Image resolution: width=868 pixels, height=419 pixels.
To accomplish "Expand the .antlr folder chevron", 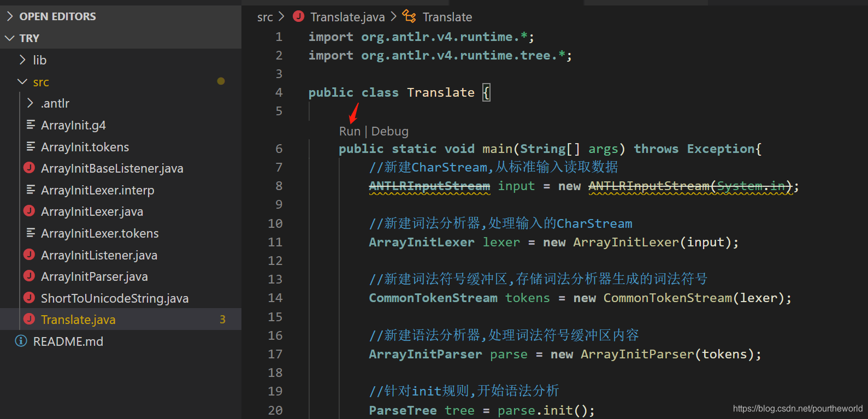I will pos(30,103).
